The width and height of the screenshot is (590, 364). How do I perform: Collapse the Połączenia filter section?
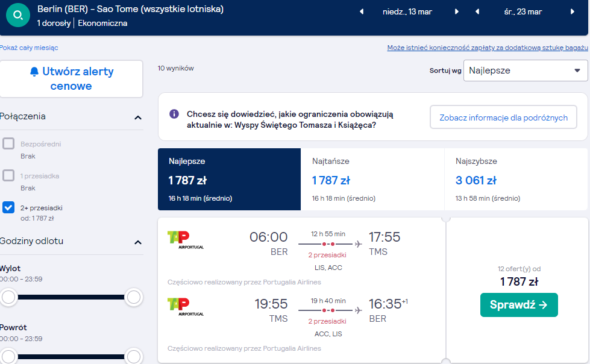(x=138, y=118)
